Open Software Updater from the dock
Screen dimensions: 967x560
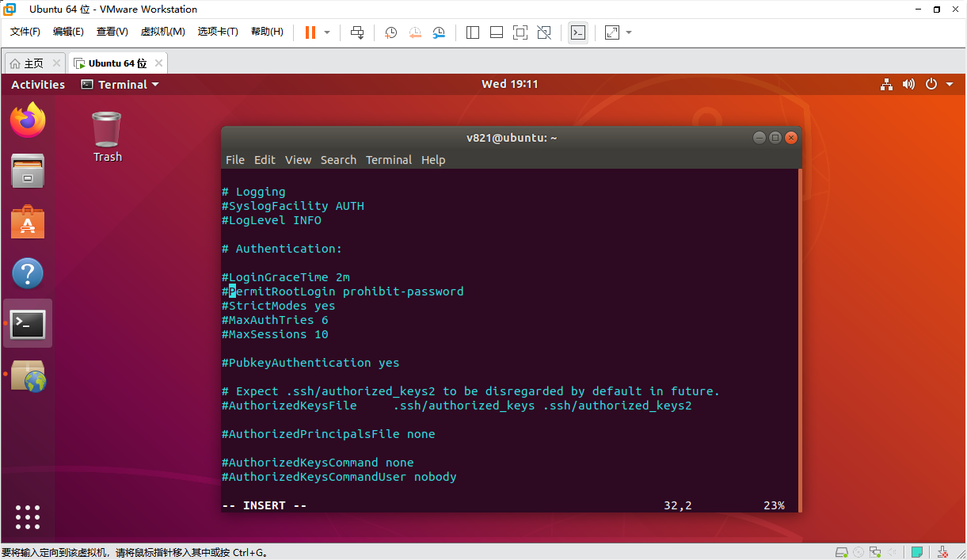(28, 375)
